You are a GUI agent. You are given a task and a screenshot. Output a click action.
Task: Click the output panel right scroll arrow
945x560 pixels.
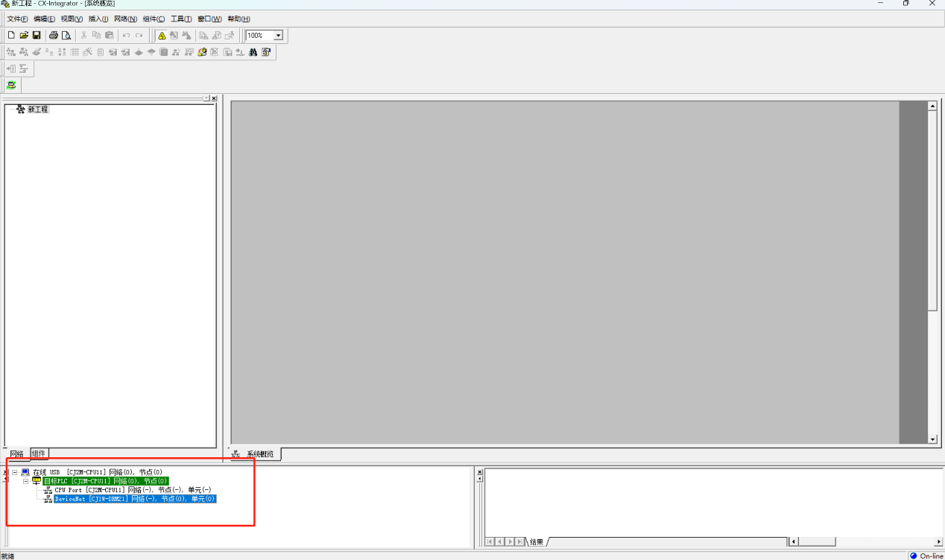(939, 541)
